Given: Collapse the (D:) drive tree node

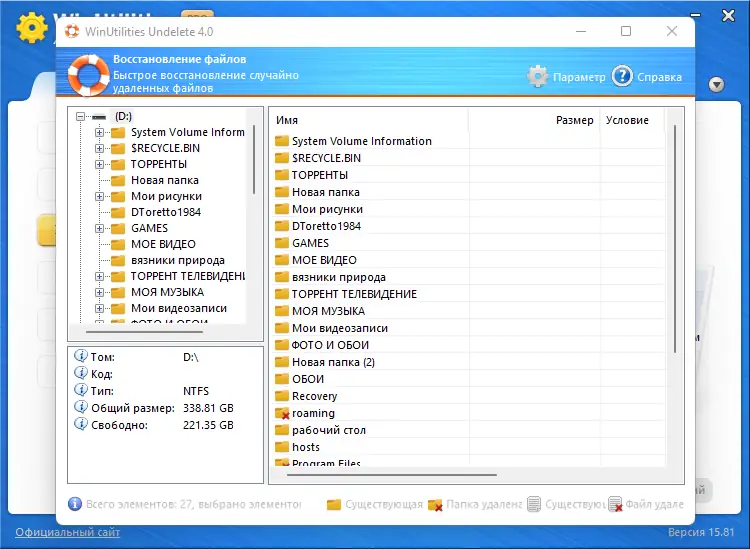Looking at the screenshot, I should 80,116.
